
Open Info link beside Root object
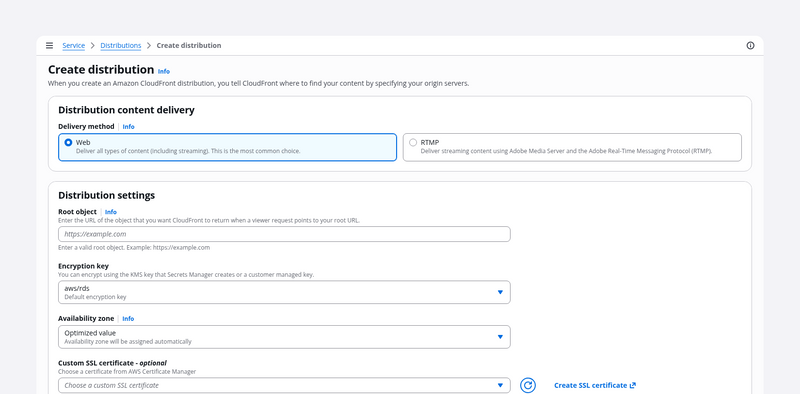[x=111, y=212]
